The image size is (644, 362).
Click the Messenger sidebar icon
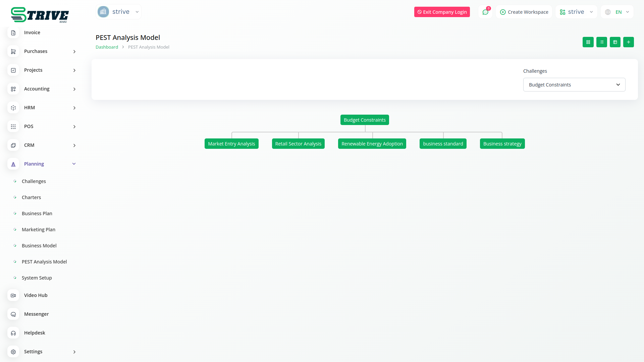coord(13,314)
